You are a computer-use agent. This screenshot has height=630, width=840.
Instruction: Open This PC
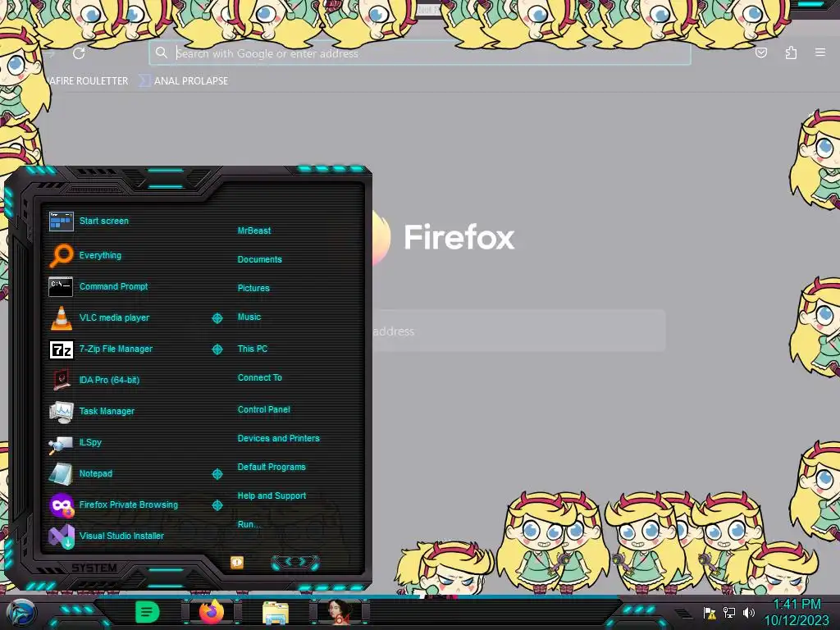[253, 349]
